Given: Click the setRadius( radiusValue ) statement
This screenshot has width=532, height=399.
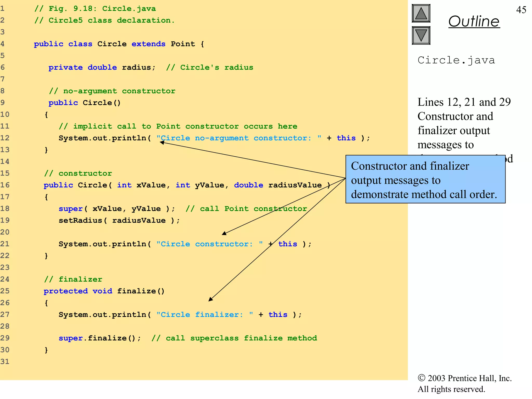Looking at the screenshot, I should (x=119, y=221).
